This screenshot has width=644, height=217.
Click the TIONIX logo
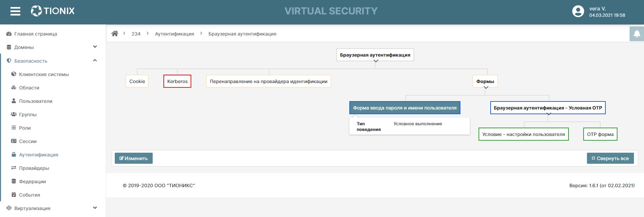[x=53, y=11]
